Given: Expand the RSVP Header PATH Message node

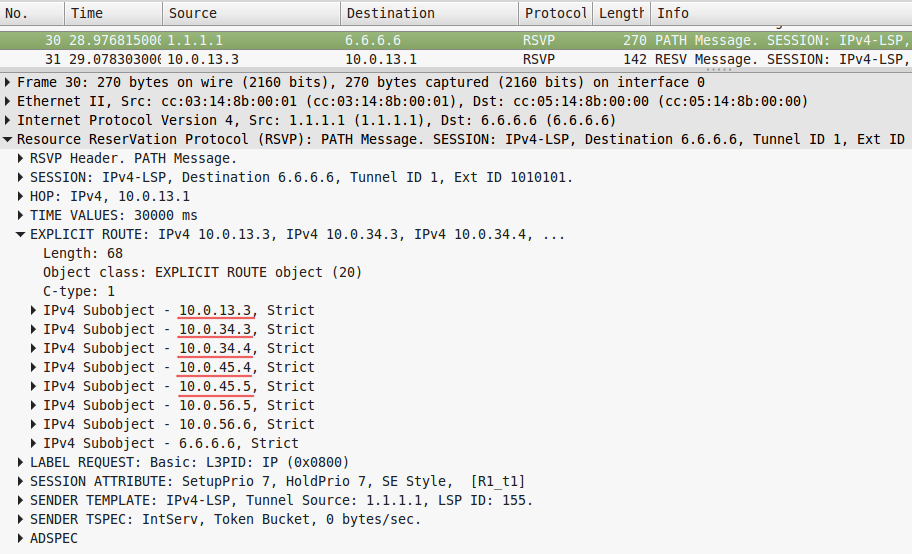Looking at the screenshot, I should pyautogui.click(x=22, y=158).
